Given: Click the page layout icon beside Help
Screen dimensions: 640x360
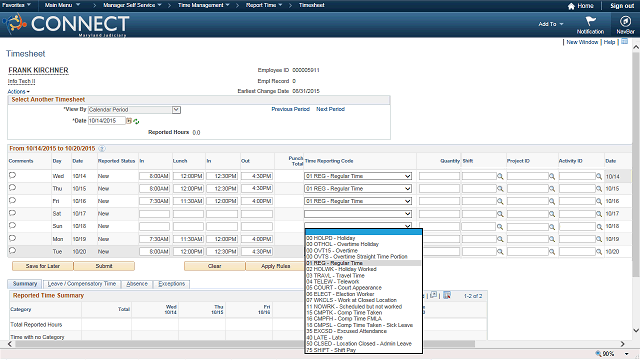Looking at the screenshot, I should point(624,42).
